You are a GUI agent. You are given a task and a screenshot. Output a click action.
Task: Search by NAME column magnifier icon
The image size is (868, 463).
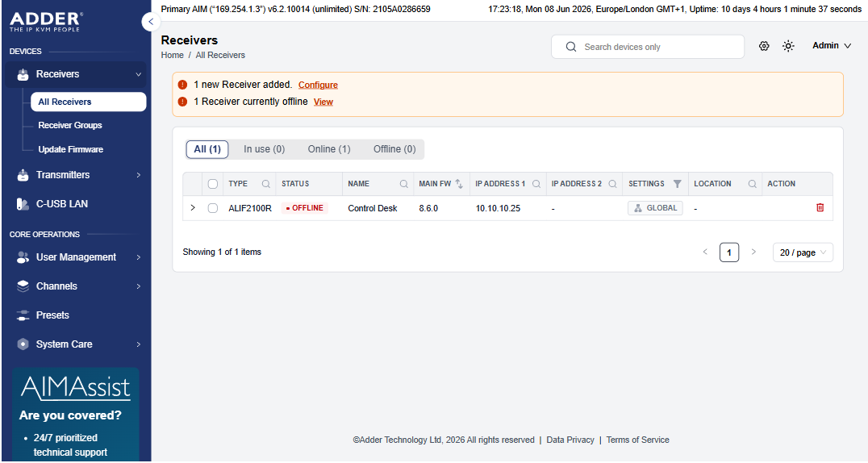pos(404,184)
